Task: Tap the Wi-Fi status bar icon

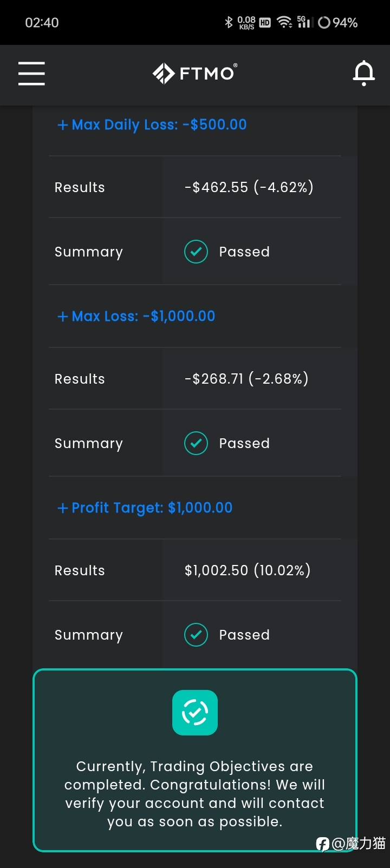Action: 284,22
